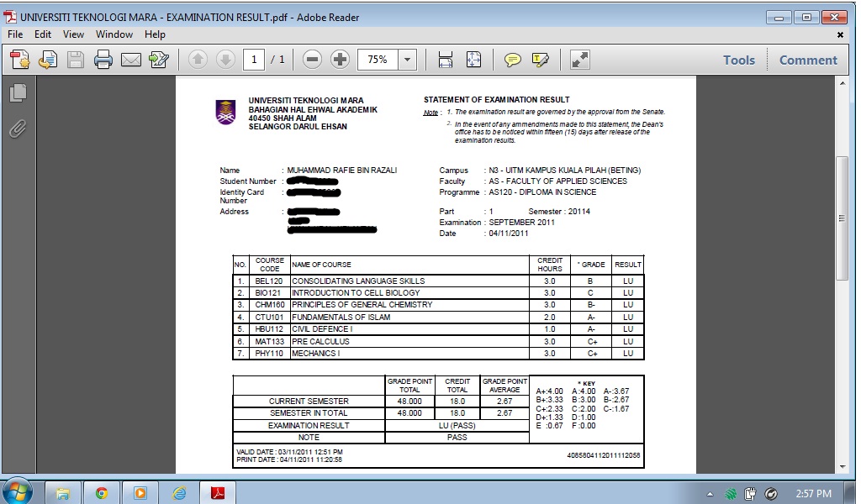The width and height of the screenshot is (861, 504).
Task: Switch to read mode view
Action: click(x=580, y=60)
